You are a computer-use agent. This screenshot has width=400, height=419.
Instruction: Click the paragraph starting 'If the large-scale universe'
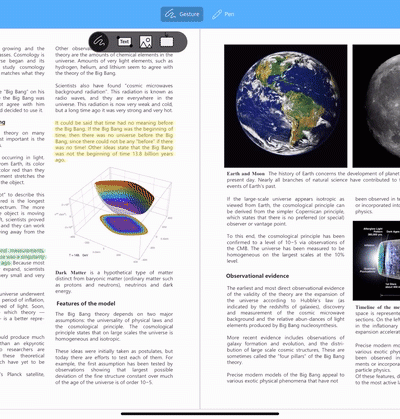(x=286, y=211)
